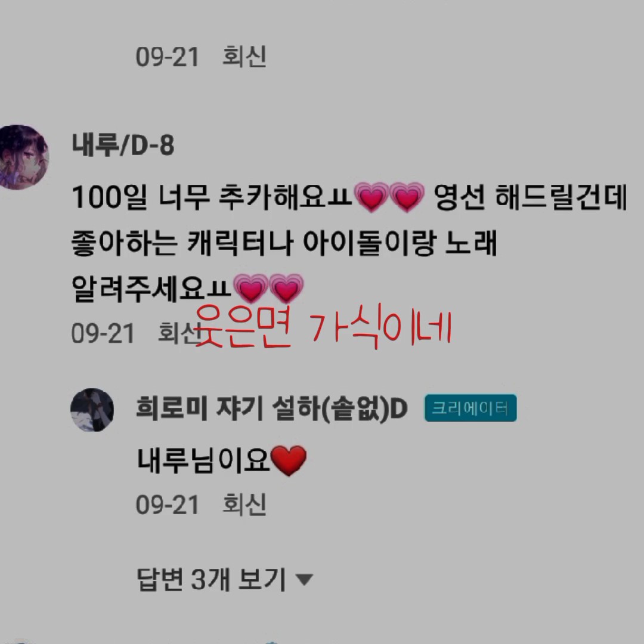The image size is (644, 644).
Task: Open 희로미 쟈기 설하's avatar
Action: [92, 410]
